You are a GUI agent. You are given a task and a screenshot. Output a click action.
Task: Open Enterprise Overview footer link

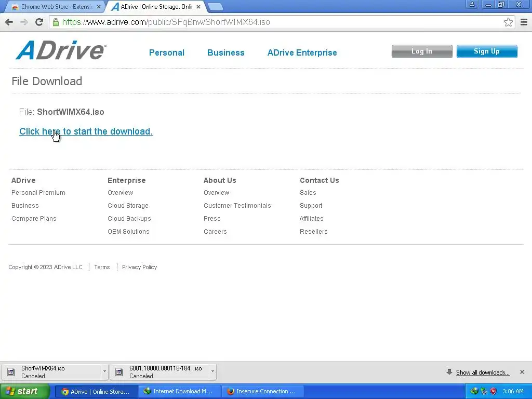pos(120,192)
